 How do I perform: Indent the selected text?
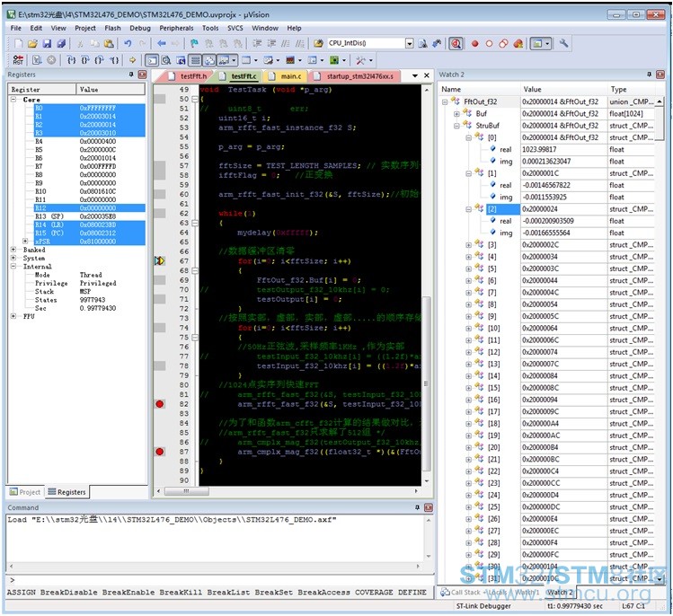pos(257,44)
